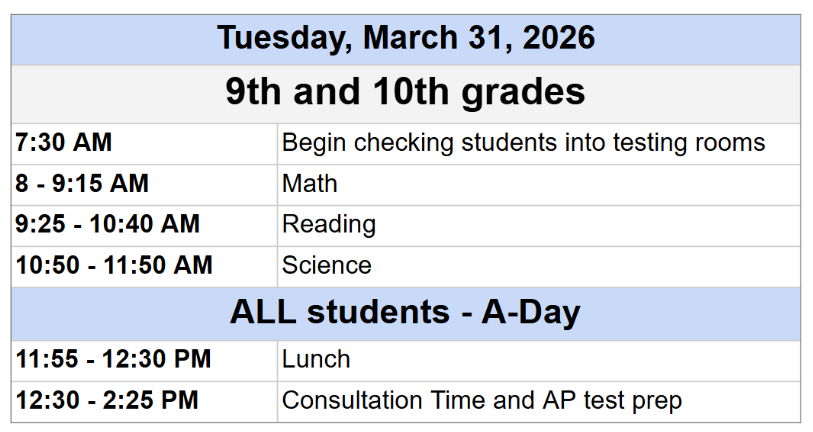
Task: Select the 9th and 10th grades heading
Action: 406,92
